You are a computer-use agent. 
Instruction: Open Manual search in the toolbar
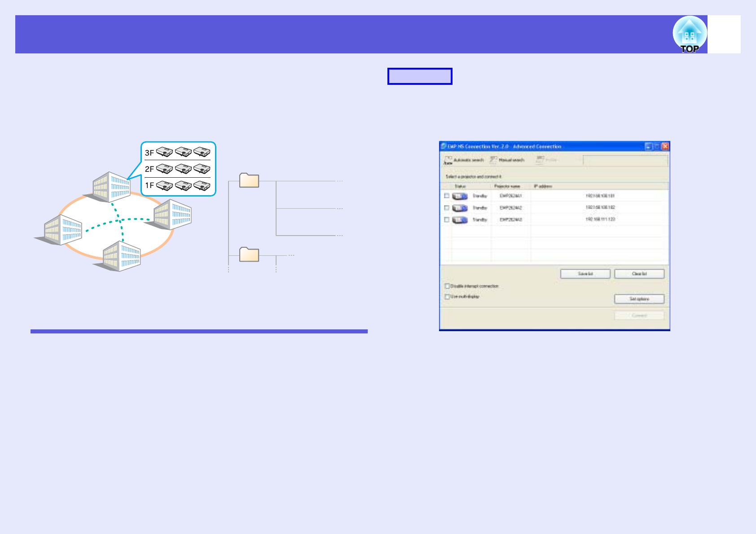[x=507, y=160]
